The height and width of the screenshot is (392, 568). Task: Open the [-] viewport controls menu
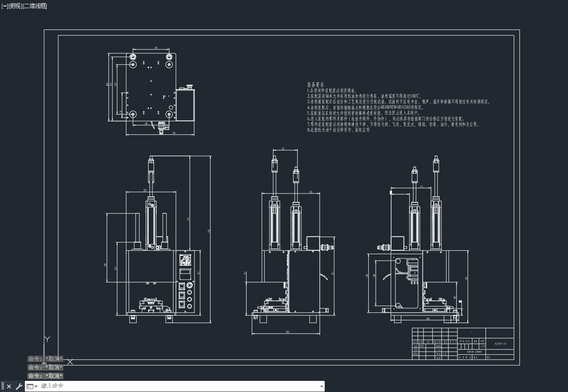tap(5, 6)
